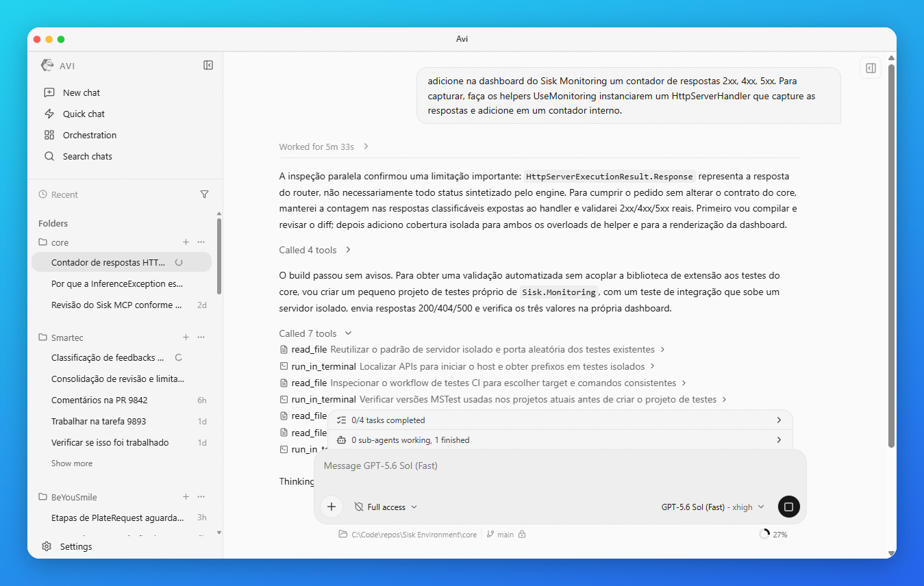
Task: Click the main conversation vertical scrollbar
Action: (x=891, y=255)
